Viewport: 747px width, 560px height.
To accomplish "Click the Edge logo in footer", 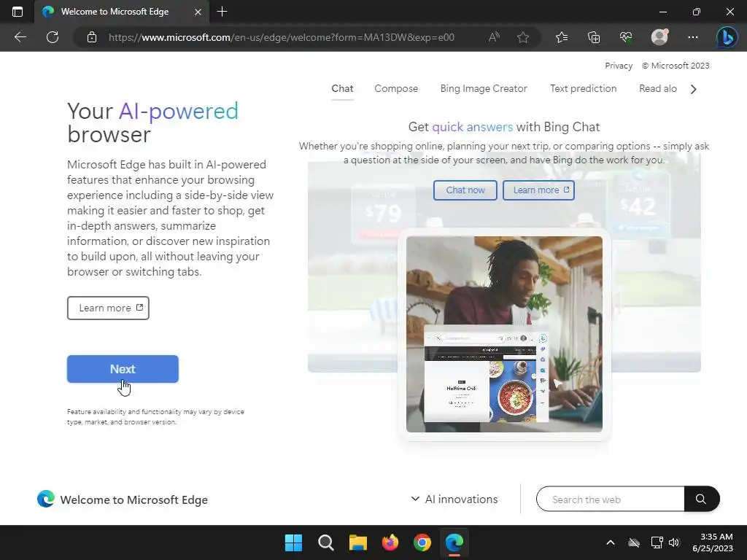I will point(46,499).
